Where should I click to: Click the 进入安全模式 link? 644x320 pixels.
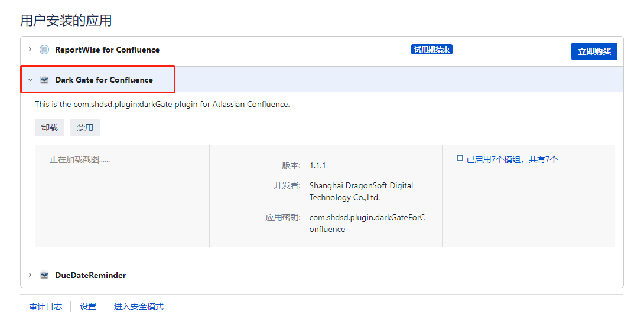pos(139,306)
